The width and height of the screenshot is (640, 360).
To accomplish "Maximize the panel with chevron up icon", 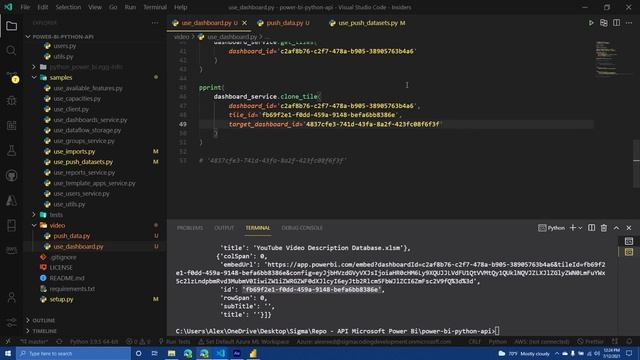I will [x=616, y=228].
